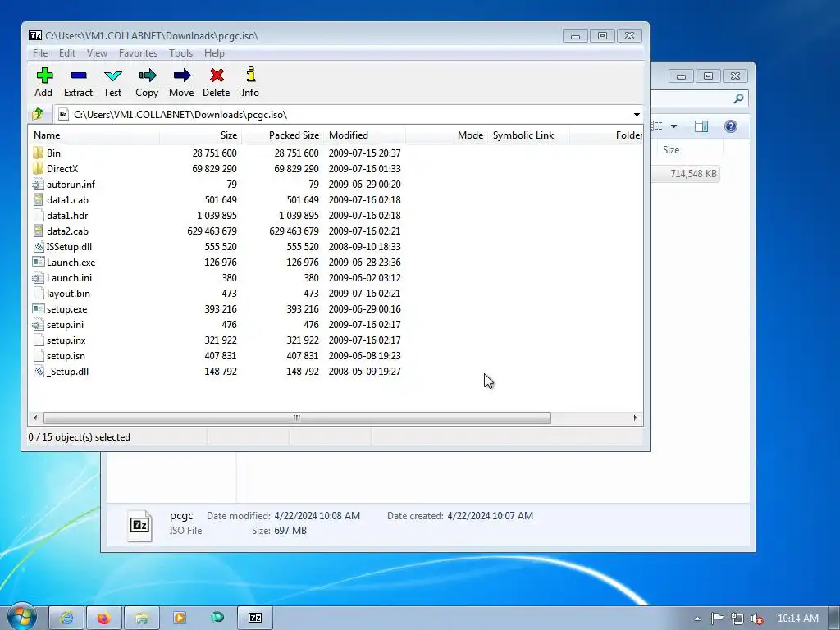Screen dimensions: 840x630
Task: Click the setup.ini file icon
Action: coord(38,325)
